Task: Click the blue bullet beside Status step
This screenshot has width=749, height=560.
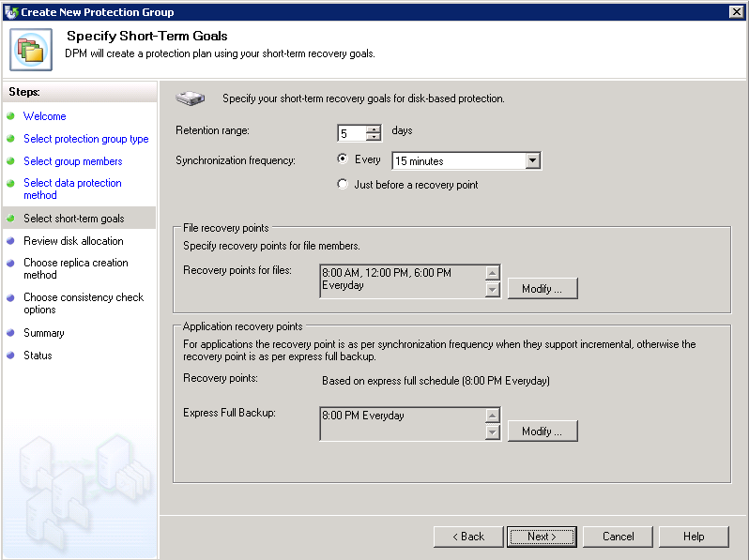Action: (x=10, y=356)
